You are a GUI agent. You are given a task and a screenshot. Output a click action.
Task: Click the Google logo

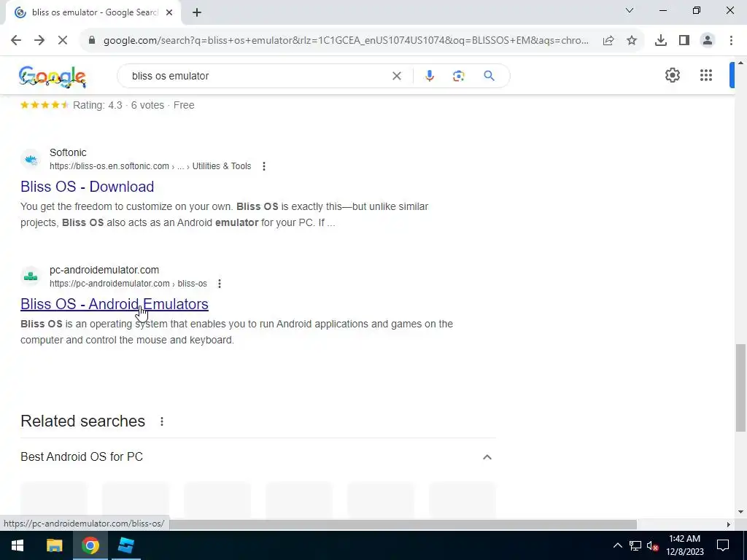tap(53, 77)
